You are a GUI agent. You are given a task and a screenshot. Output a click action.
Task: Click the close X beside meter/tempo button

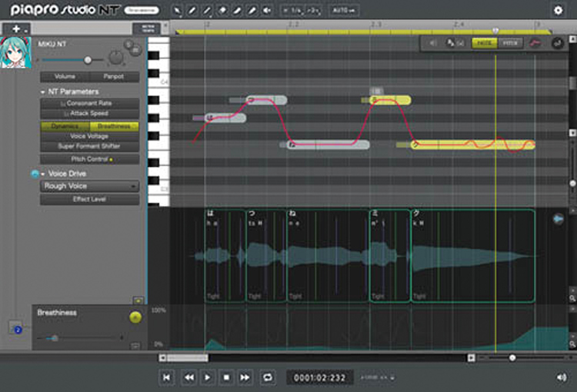pyautogui.click(x=165, y=25)
